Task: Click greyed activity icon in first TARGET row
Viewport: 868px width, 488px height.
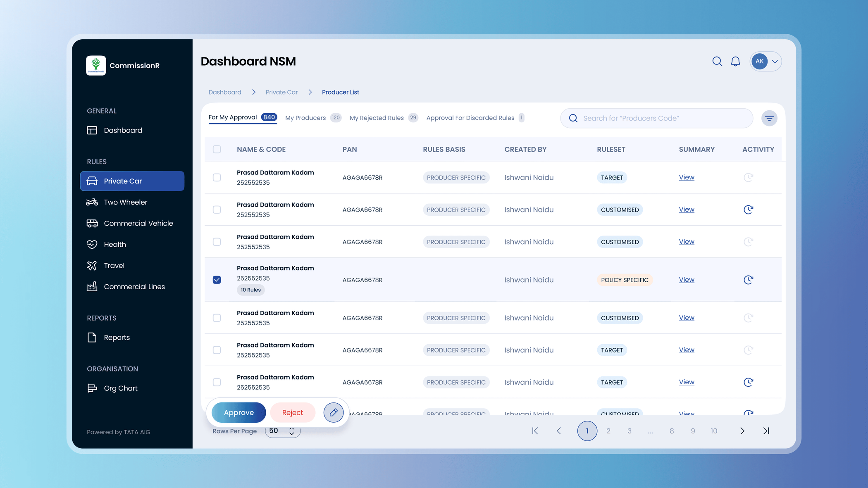Action: 748,177
